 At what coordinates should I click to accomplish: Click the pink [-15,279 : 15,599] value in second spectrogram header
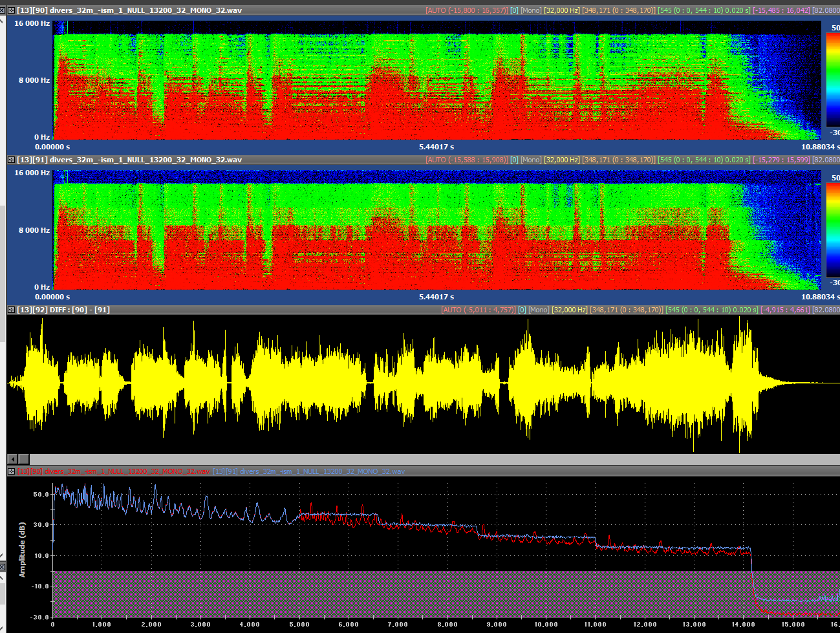pos(781,160)
